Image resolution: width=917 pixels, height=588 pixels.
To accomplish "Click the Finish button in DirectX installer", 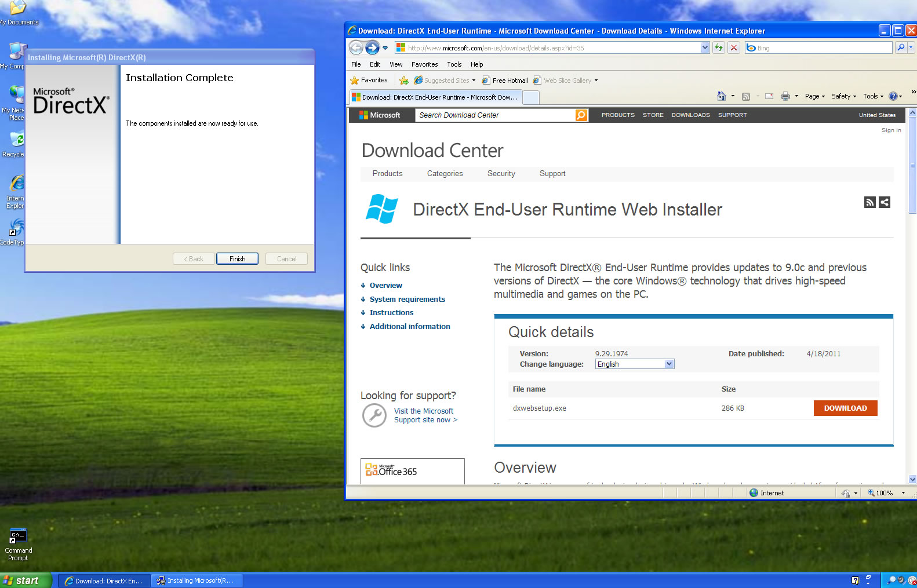I will 237,259.
